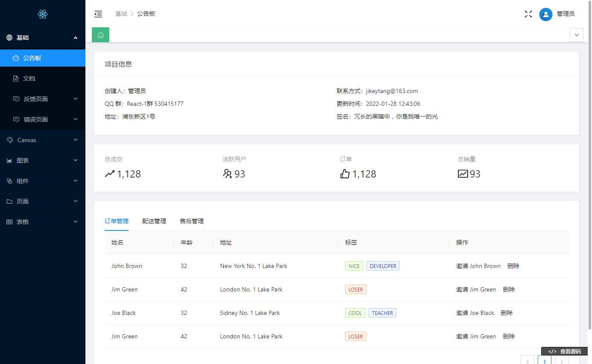The image size is (592, 364).
Task: Click the line chart icon under 总销量
Action: [463, 174]
